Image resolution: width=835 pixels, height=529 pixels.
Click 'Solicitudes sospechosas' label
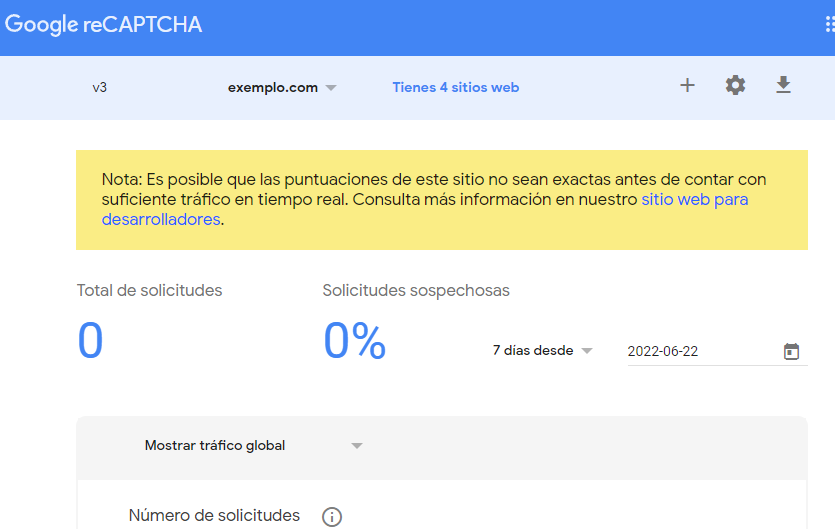pos(416,290)
